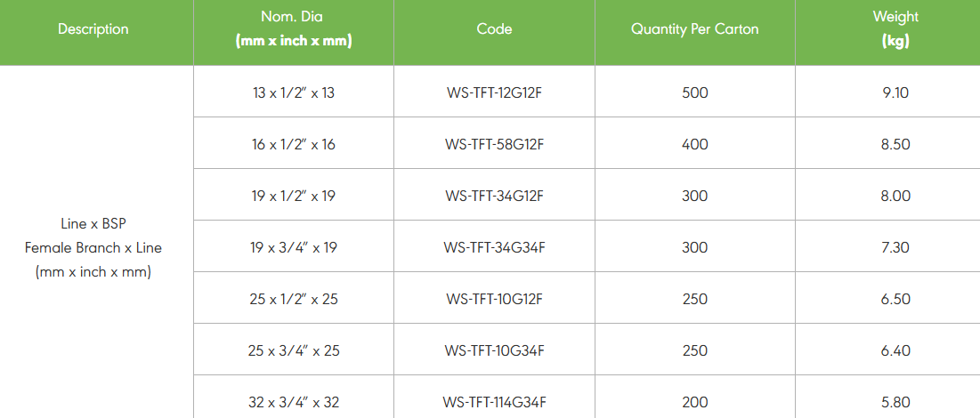
Task: Select product code WS-TFT-58G12F
Action: tap(494, 144)
